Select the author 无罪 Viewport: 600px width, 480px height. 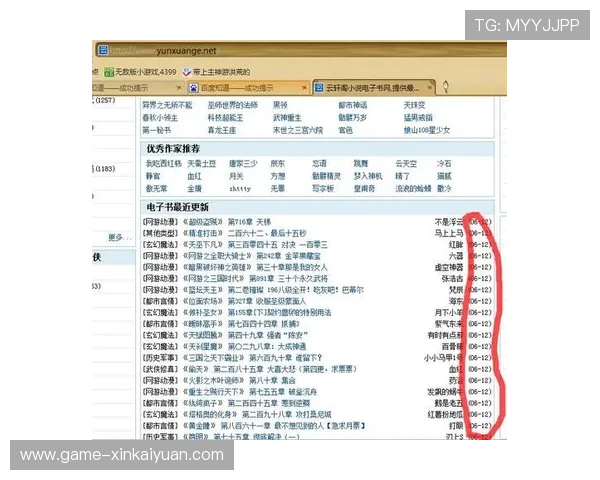tap(277, 189)
